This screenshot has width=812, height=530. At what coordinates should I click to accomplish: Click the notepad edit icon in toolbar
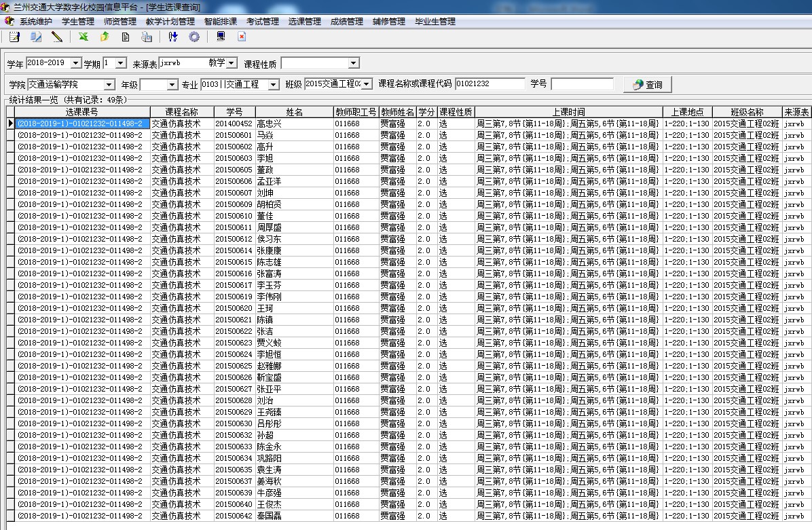tap(14, 37)
